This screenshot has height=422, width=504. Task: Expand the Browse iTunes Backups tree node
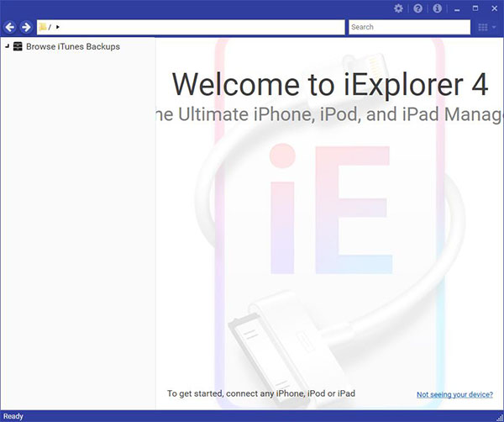coord(7,46)
